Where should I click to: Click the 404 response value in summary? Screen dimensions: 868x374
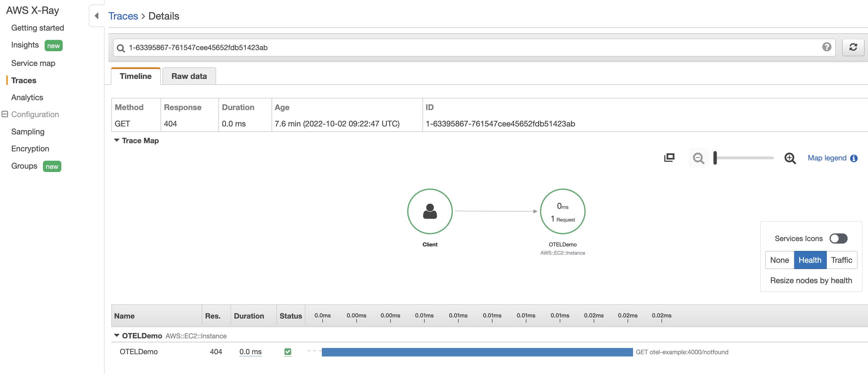pos(170,124)
